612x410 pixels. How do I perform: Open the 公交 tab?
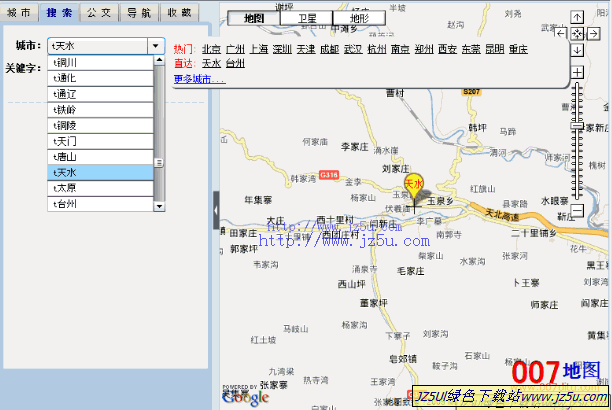pos(99,13)
